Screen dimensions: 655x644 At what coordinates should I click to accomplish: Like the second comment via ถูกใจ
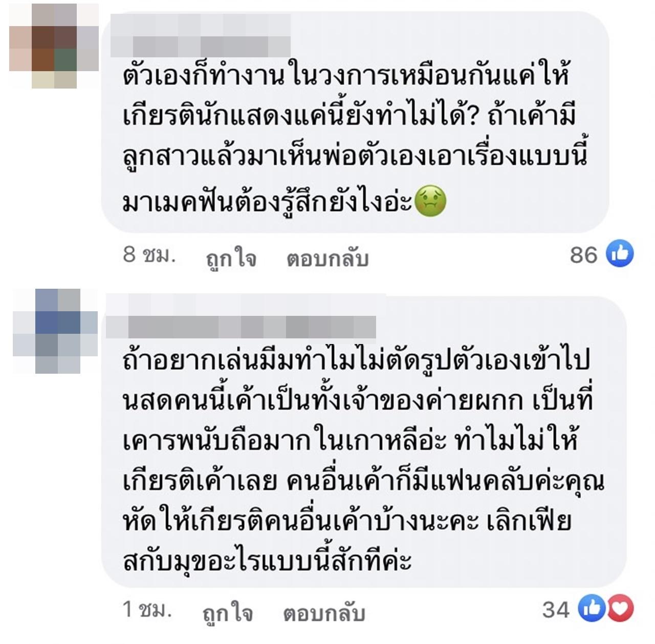(228, 613)
